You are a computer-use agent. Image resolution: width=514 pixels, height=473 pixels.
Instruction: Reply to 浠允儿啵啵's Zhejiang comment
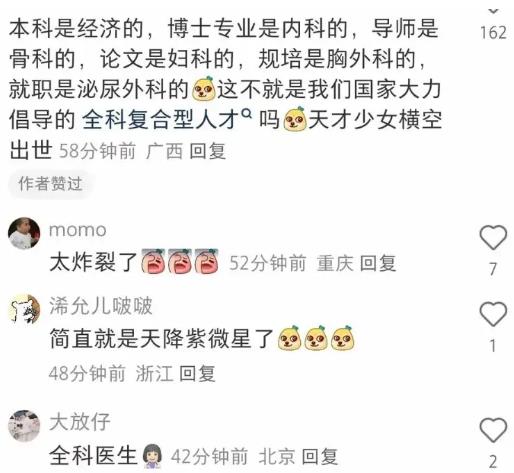[197, 373]
